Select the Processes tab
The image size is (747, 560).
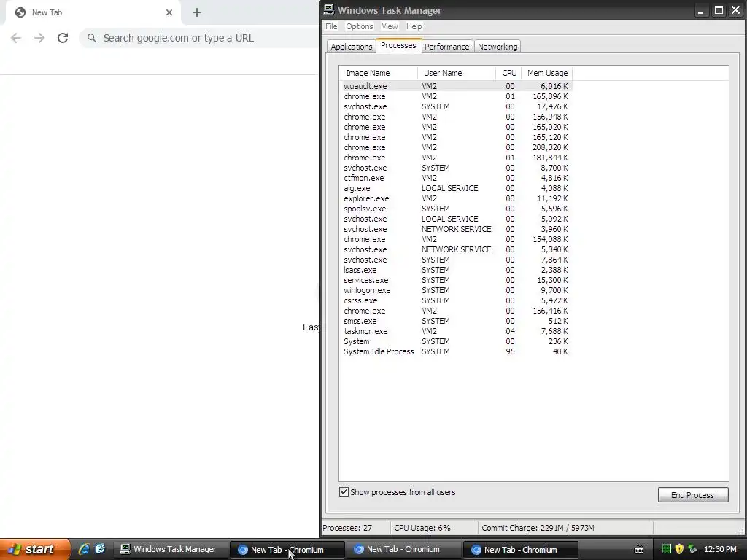point(398,45)
